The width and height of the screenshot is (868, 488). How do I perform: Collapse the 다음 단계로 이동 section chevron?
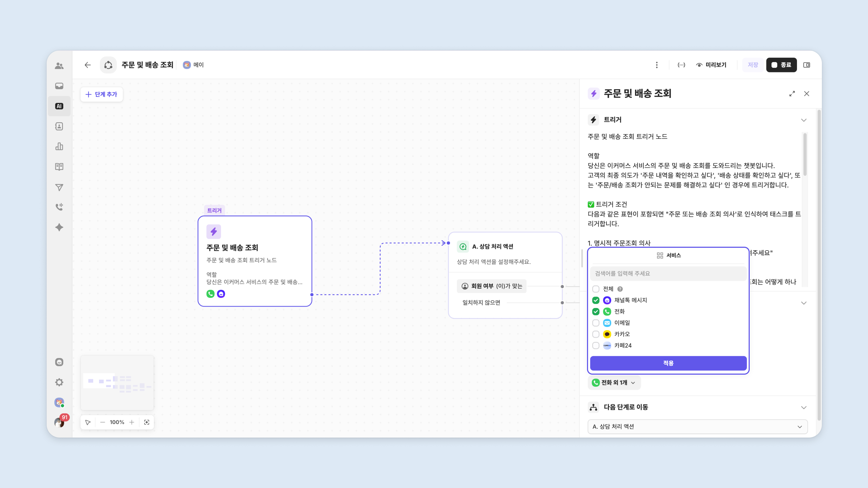point(804,407)
